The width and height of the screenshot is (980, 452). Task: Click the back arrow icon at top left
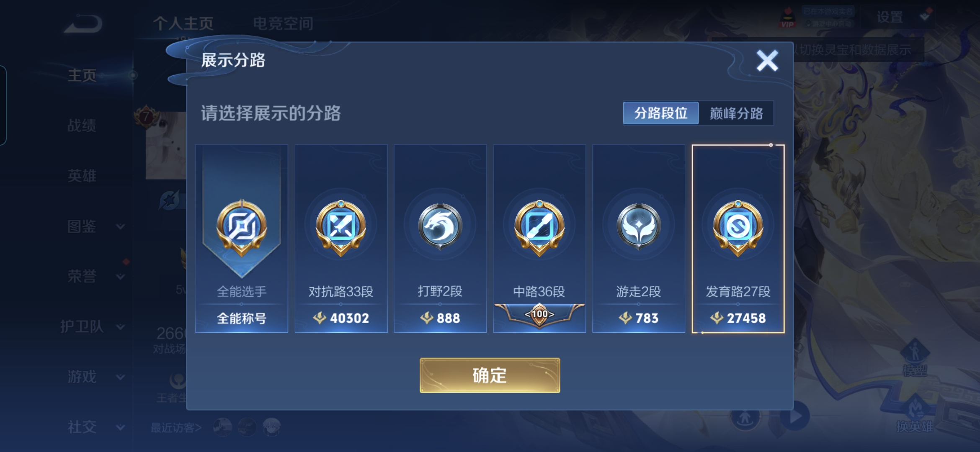point(83,23)
